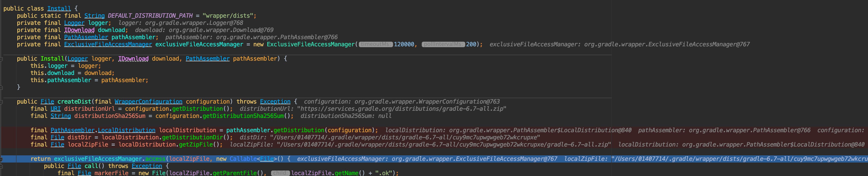This screenshot has height=176, width=868.
Task: Click inline value PathAssembler$LocalDistribution@840 on localDistribution line
Action: pos(508,130)
